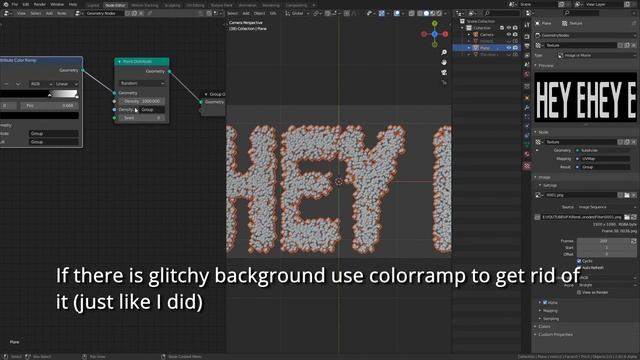Toggle Camera visibility eye icon
640x360 pixels.
[x=509, y=35]
